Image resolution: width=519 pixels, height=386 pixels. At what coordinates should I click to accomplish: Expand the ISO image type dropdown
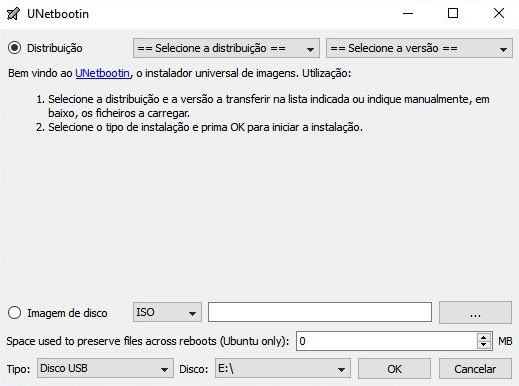(x=167, y=312)
